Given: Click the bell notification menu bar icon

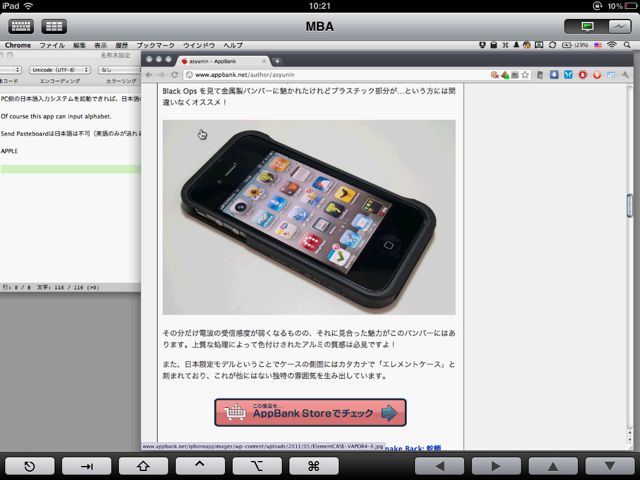Looking at the screenshot, I should click(516, 45).
